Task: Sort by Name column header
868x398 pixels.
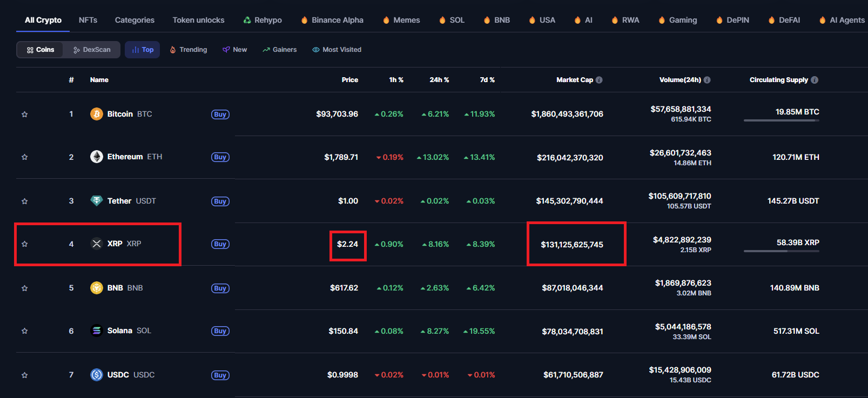Action: point(99,80)
